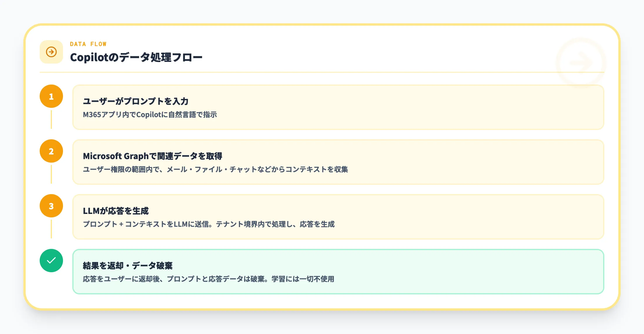Click the DATA FLOW label
This screenshot has width=644, height=334.
(88, 44)
